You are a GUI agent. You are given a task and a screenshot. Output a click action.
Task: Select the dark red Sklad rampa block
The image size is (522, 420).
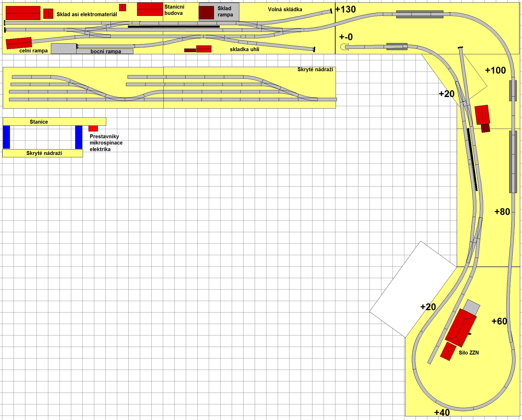(x=206, y=13)
